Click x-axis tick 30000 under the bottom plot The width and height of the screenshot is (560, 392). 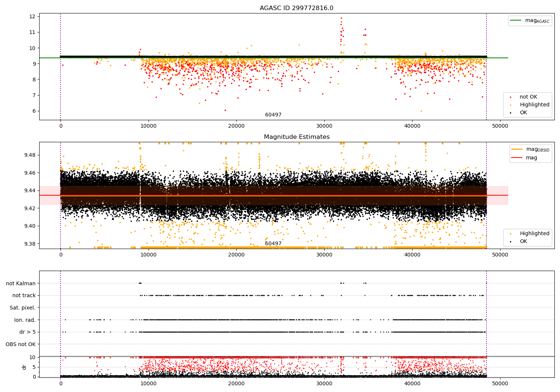(x=324, y=384)
